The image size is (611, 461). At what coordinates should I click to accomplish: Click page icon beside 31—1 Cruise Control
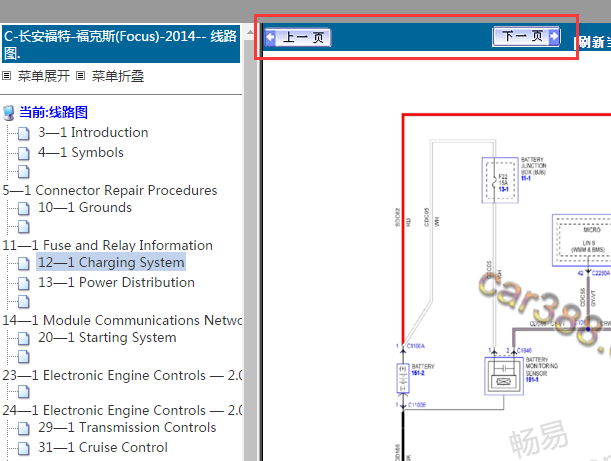[x=24, y=449]
